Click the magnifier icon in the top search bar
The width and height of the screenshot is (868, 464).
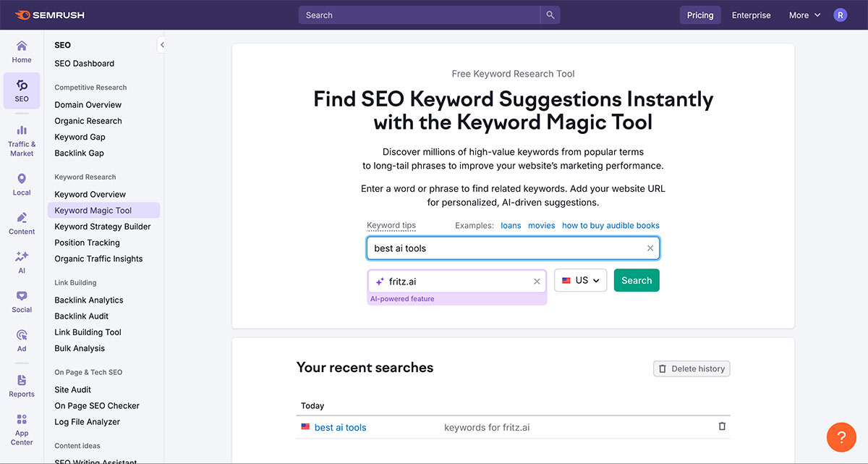550,14
